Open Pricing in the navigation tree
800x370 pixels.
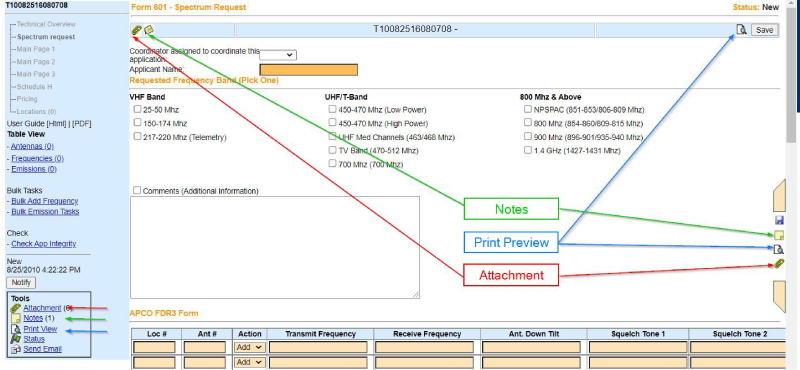(27, 99)
